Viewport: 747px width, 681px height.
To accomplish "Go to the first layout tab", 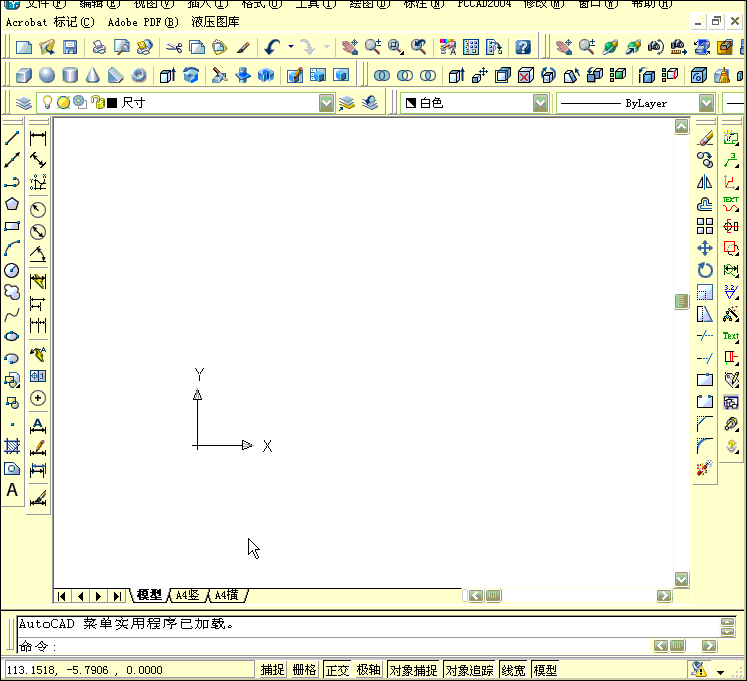I will coord(61,596).
